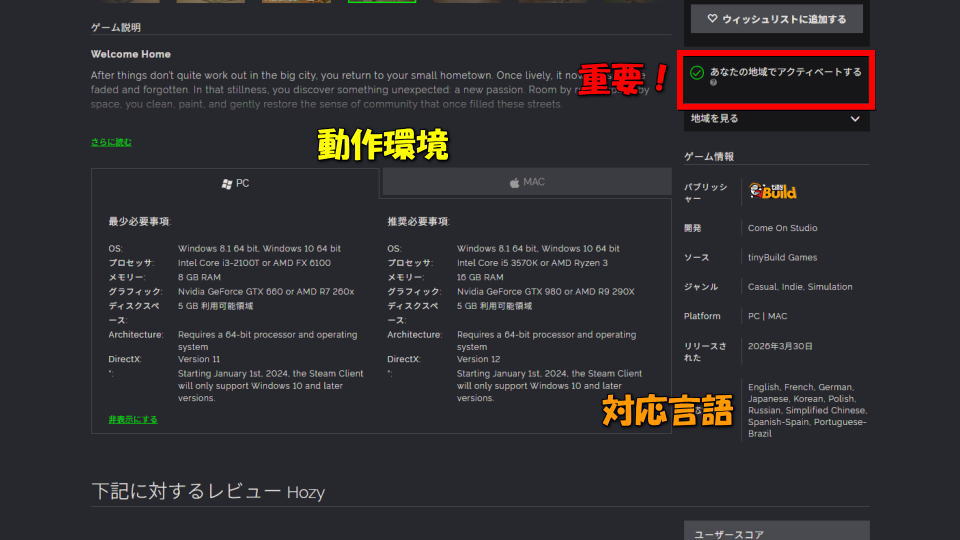The height and width of the screenshot is (540, 960).
Task: Click minimum graphics GTX 660 text
Action: 266,291
